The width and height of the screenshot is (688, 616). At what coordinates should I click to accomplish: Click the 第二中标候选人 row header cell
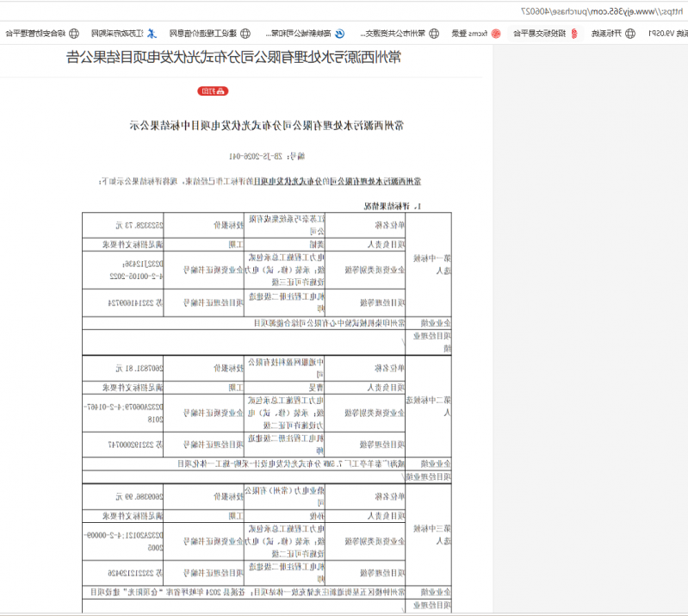428,406
